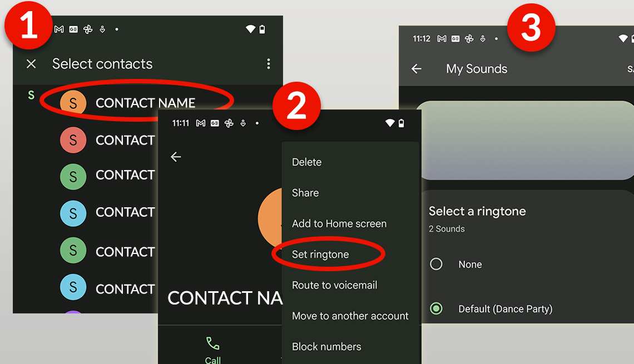Select Add to Home screen menu item

tap(339, 223)
